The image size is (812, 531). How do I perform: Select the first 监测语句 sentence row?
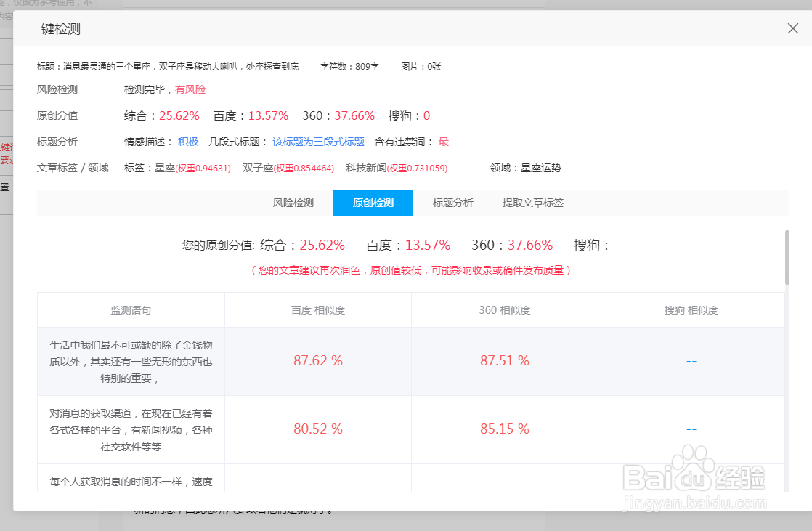point(131,360)
